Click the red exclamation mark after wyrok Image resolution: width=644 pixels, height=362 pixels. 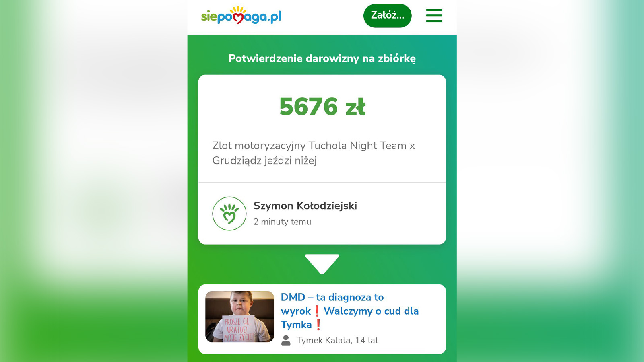317,311
